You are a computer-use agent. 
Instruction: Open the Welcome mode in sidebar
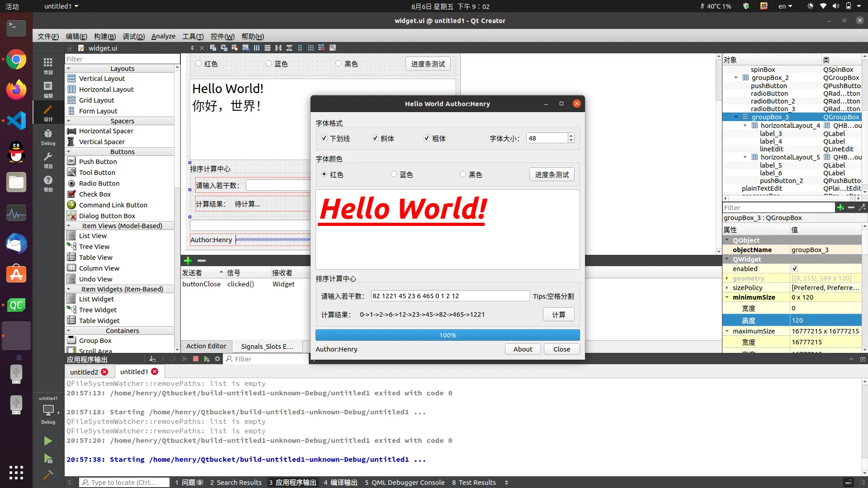48,66
